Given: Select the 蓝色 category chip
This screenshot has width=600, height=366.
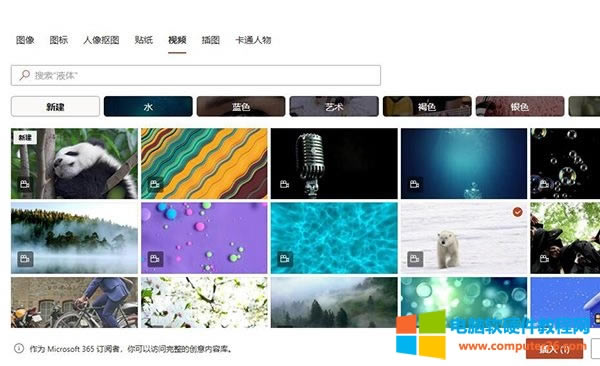Looking at the screenshot, I should [241, 106].
